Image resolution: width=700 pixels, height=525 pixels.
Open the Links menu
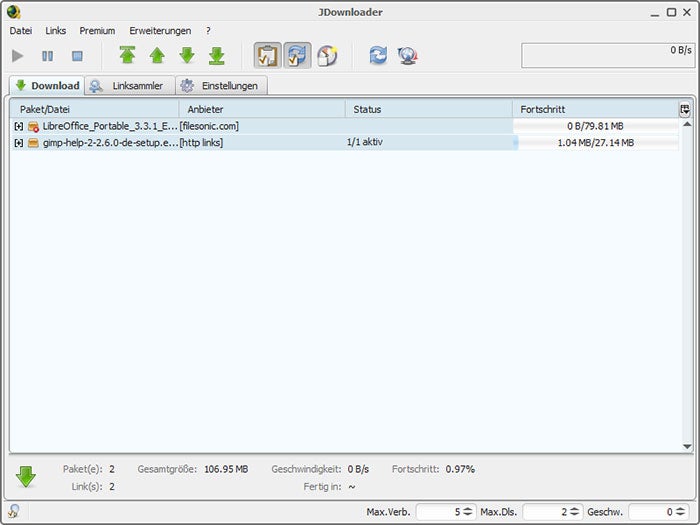56,31
